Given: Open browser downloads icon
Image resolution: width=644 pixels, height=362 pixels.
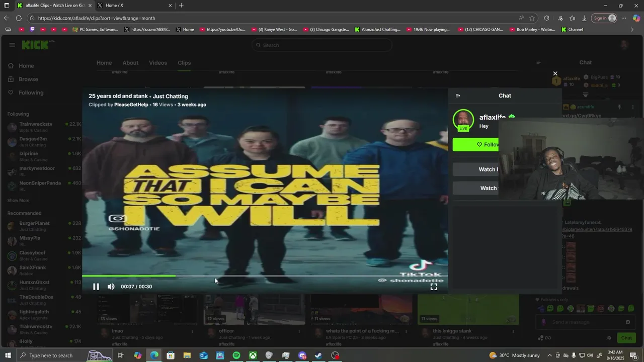Looking at the screenshot, I should point(584,18).
